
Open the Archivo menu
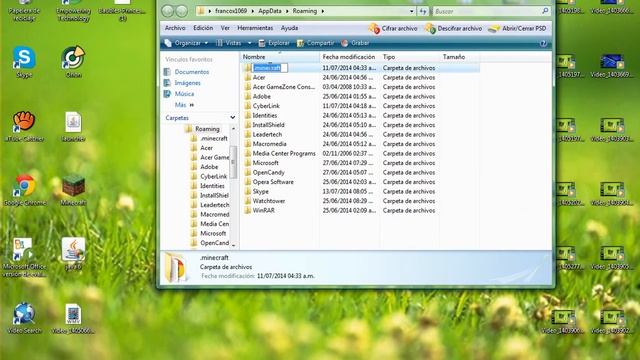tap(175, 28)
